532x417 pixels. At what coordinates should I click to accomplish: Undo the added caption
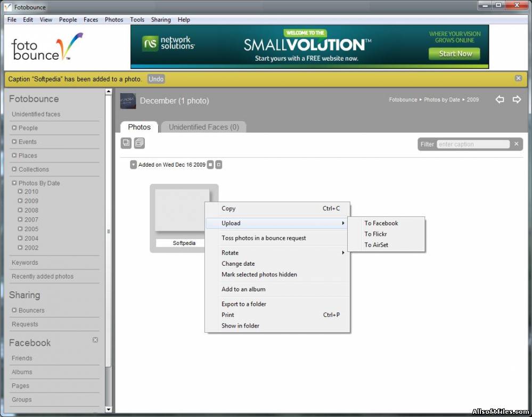156,79
